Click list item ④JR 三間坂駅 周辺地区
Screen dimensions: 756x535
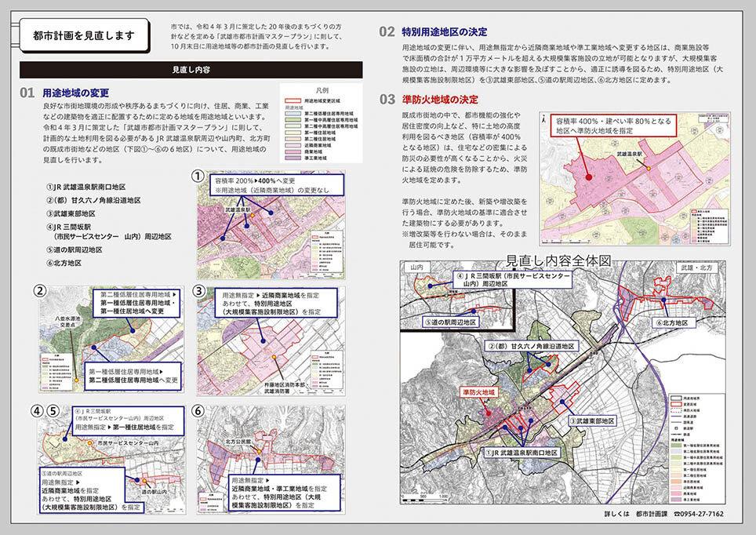[109, 231]
